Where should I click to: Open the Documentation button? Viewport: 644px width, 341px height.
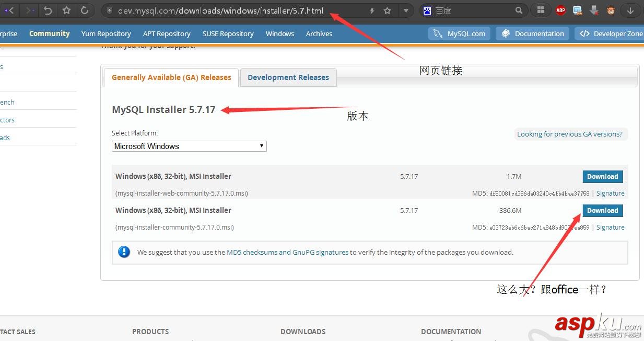[x=533, y=33]
